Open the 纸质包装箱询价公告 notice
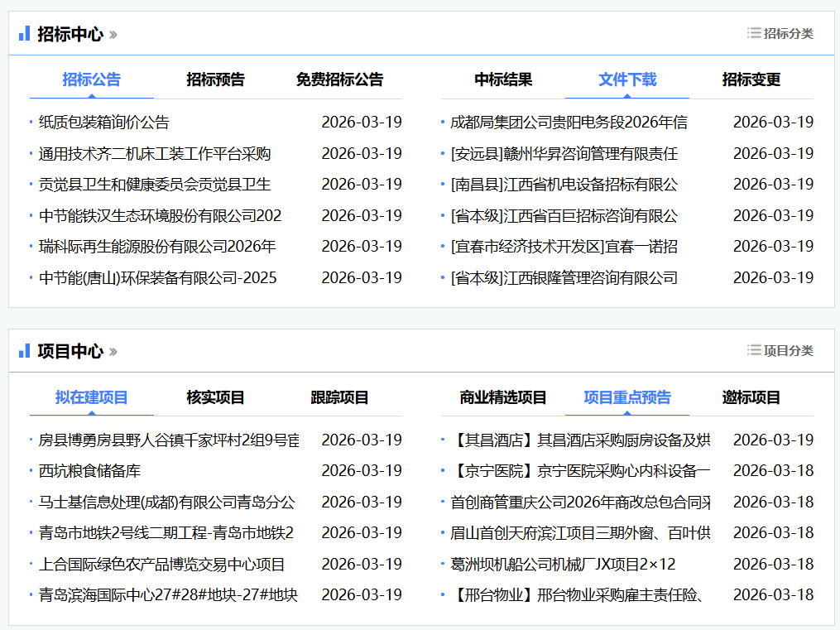840x630 pixels. point(104,123)
